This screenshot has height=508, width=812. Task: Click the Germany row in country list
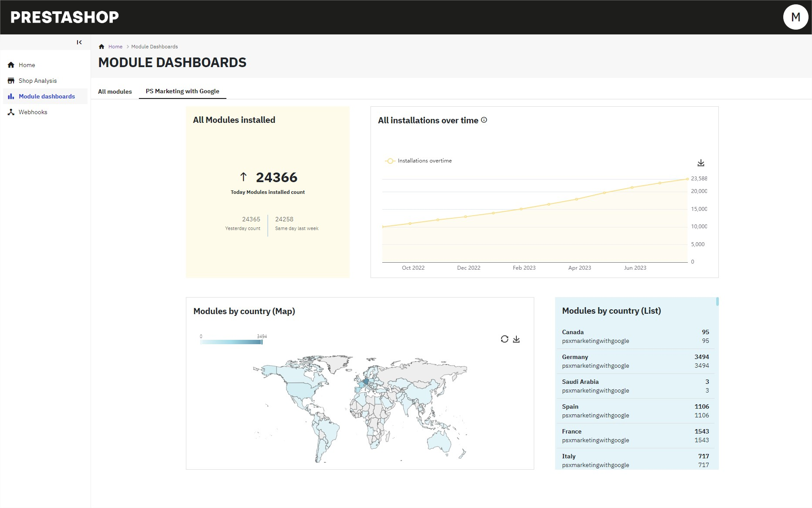[635, 361]
